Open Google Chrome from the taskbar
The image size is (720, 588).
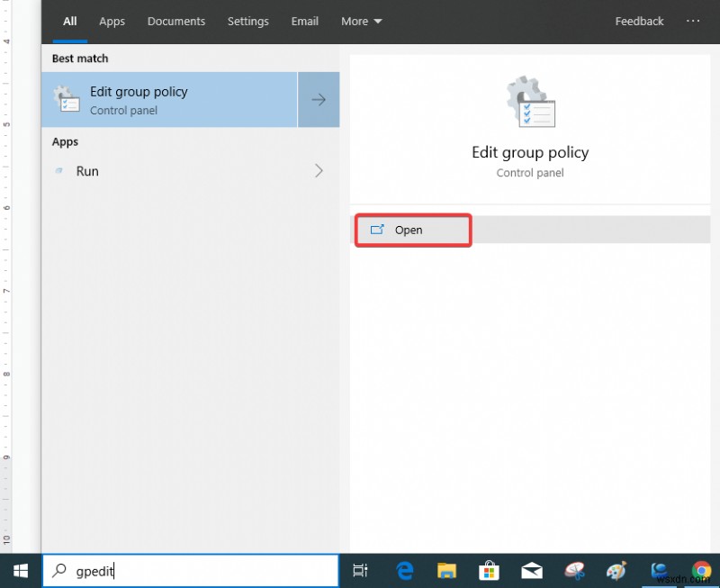point(702,570)
